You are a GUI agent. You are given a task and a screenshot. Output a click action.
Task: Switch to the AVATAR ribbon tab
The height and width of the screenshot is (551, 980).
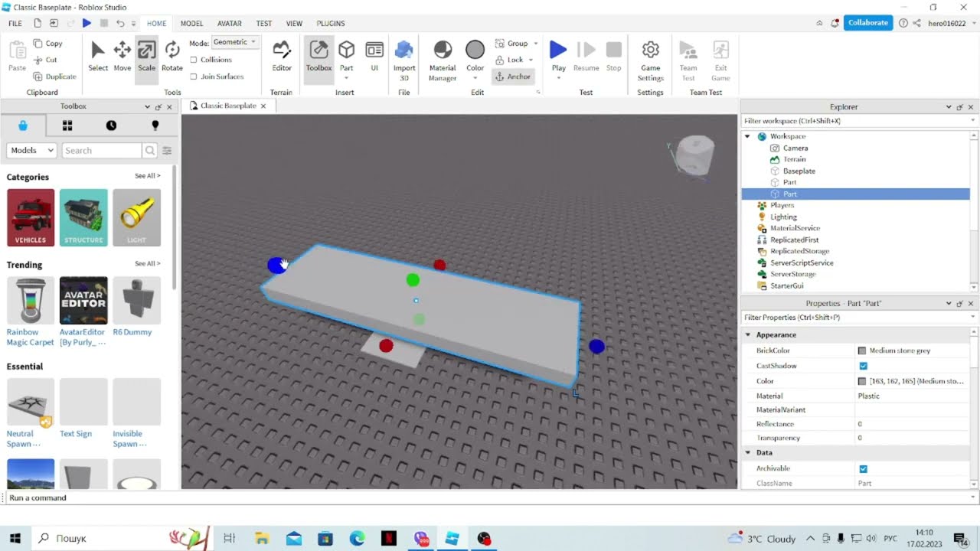click(230, 24)
